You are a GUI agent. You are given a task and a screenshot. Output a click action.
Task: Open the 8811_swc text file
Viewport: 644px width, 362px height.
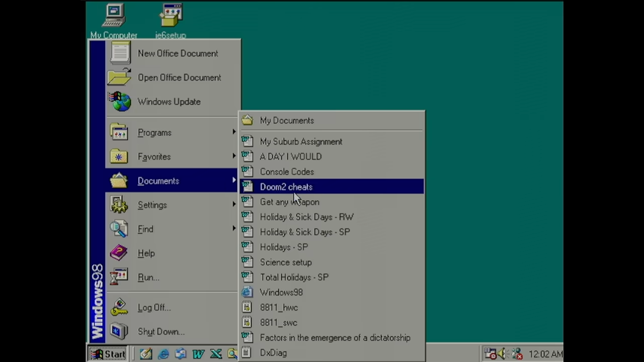point(332,323)
